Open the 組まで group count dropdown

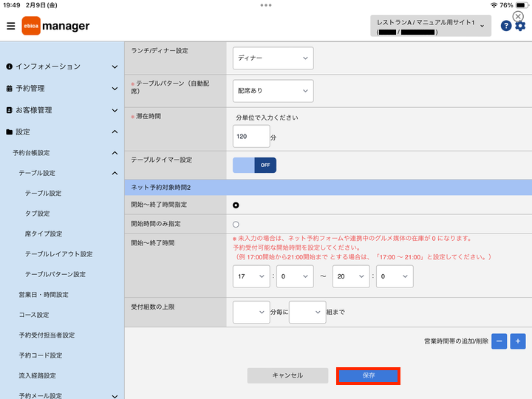[307, 312]
